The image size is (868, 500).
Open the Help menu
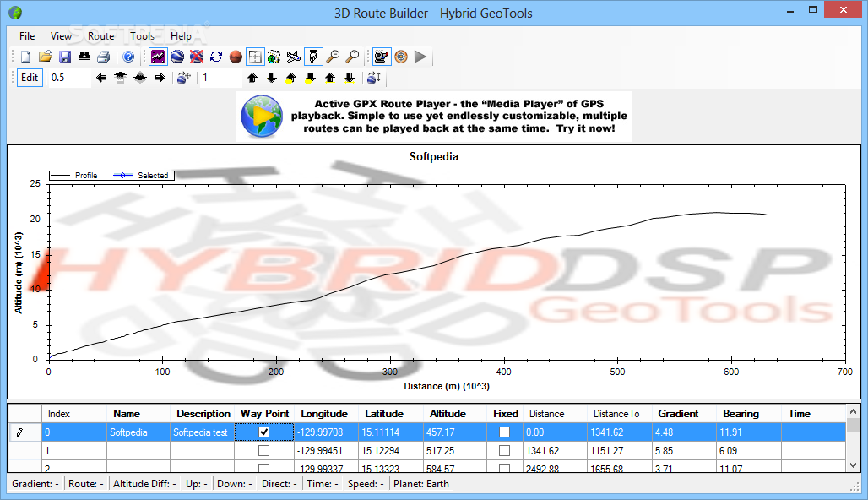(x=181, y=36)
